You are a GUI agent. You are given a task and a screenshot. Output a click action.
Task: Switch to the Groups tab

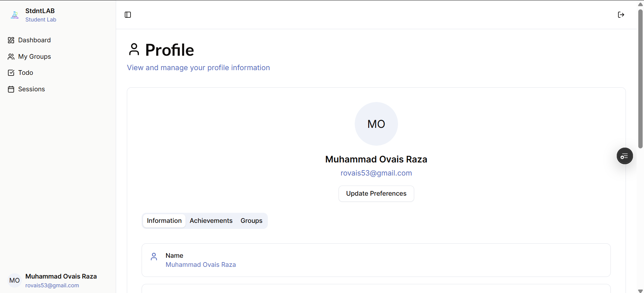(x=251, y=221)
